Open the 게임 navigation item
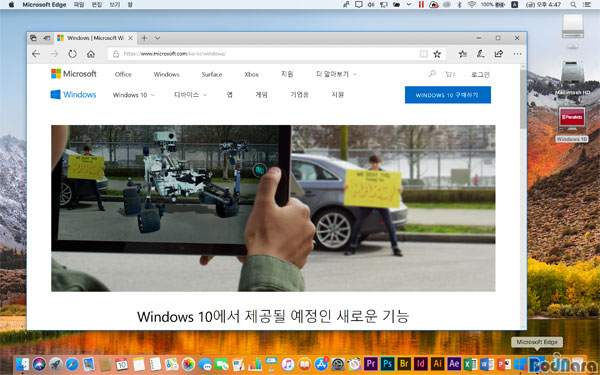600x375 pixels. 261,95
